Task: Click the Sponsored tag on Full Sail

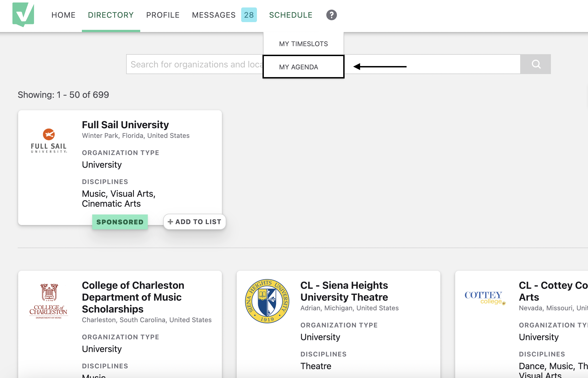Action: pos(120,222)
